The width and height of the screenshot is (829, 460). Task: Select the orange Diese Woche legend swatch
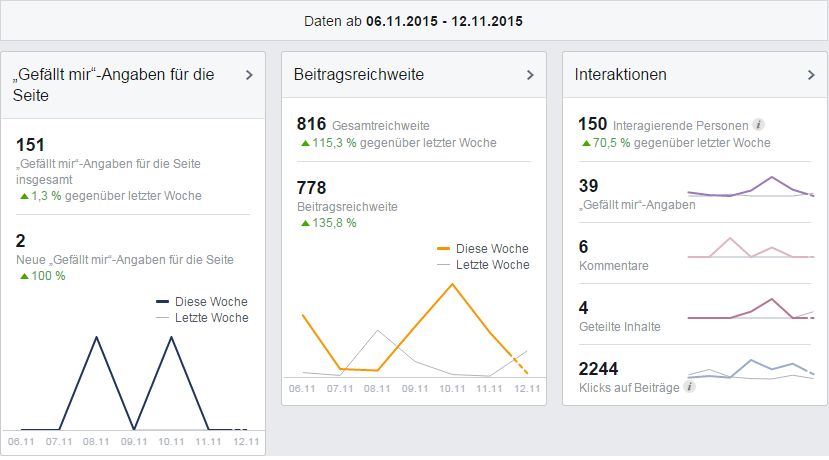point(444,248)
